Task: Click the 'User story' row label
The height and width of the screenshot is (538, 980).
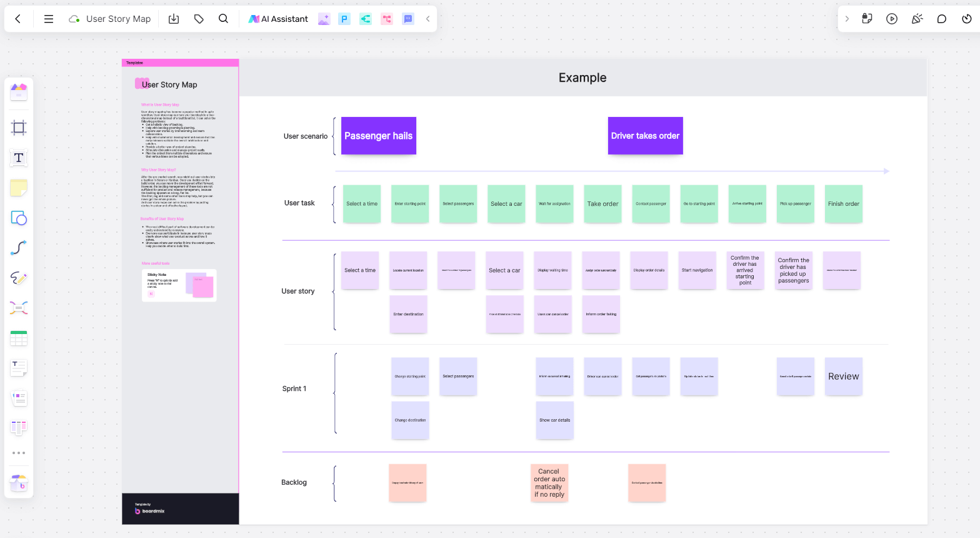Action: pyautogui.click(x=298, y=291)
